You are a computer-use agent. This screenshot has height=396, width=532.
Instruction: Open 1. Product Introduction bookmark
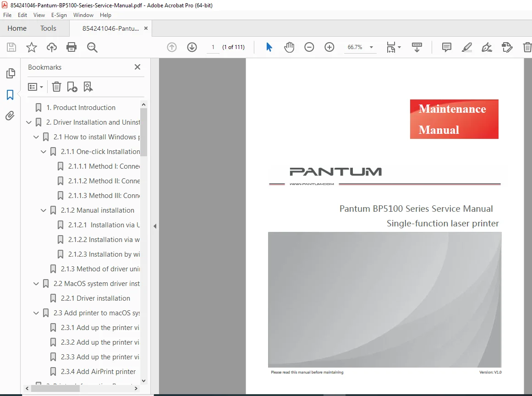coord(81,108)
